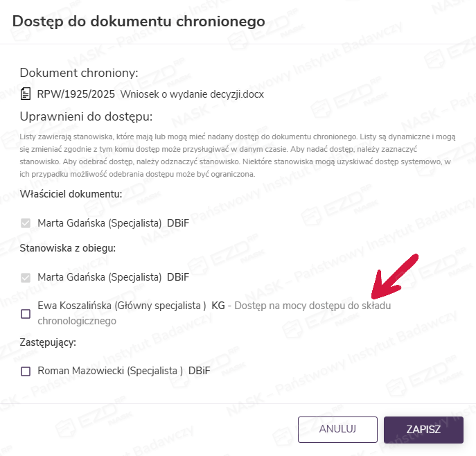This screenshot has width=476, height=456.
Task: Tick the Roman Mazowiecki checkbox
Action: tap(26, 371)
